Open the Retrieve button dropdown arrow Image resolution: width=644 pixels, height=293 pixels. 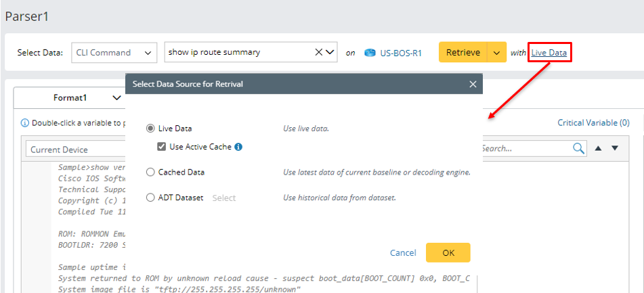497,52
